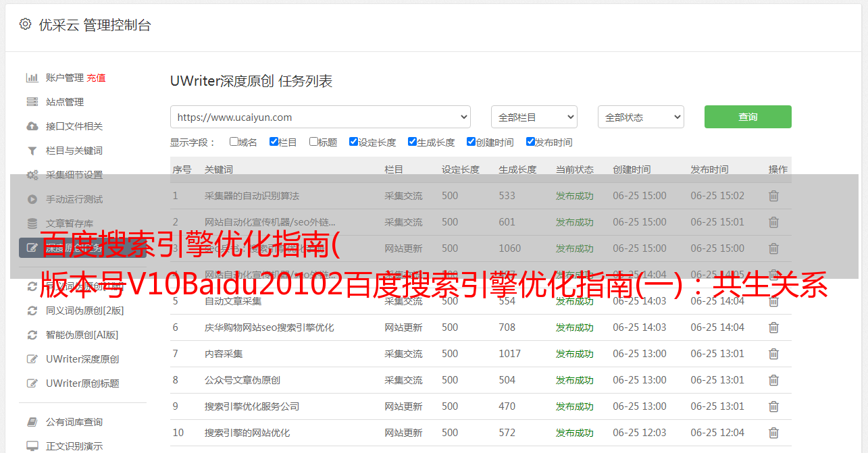Open the 全部栏目 dropdown
868x453 pixels.
pyautogui.click(x=534, y=117)
